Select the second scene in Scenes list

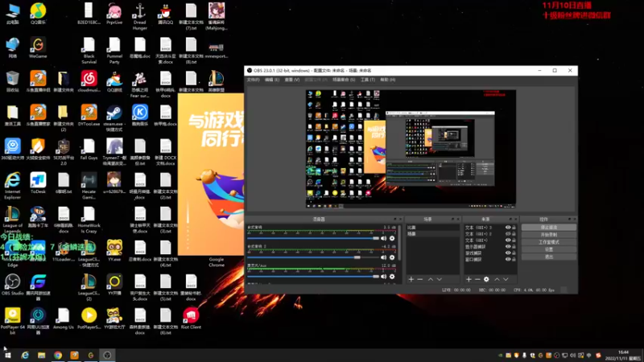(432, 234)
